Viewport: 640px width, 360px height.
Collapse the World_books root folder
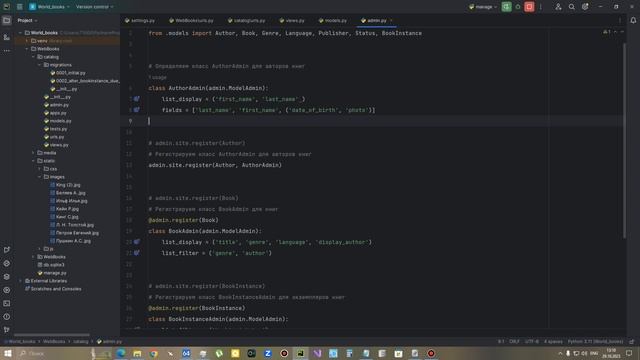[20, 33]
